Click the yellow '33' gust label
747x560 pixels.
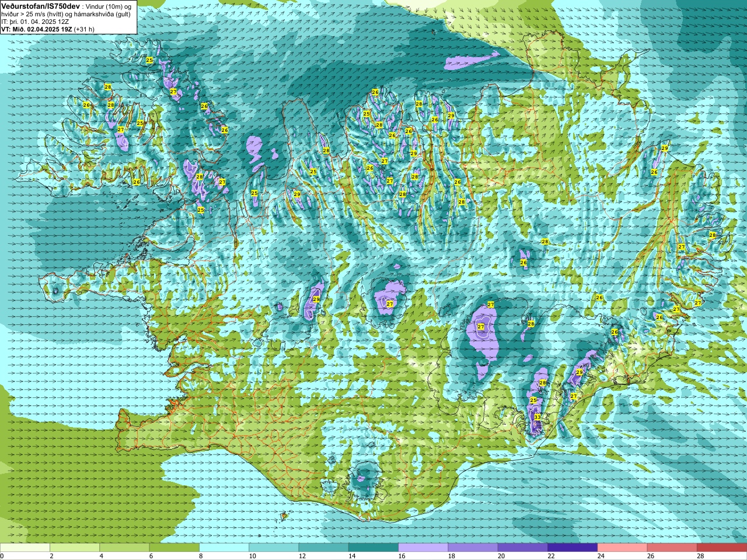(x=537, y=416)
